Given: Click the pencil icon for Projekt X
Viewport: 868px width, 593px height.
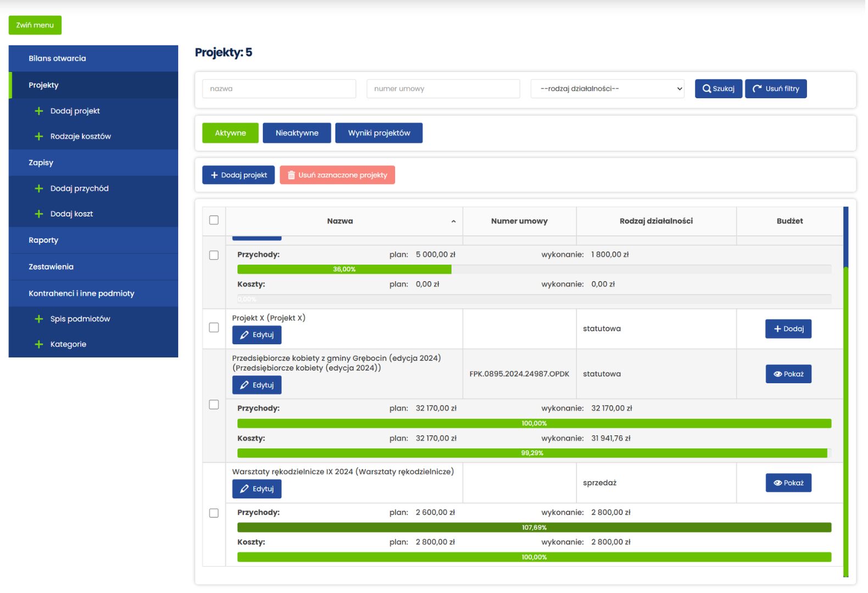Looking at the screenshot, I should (244, 335).
